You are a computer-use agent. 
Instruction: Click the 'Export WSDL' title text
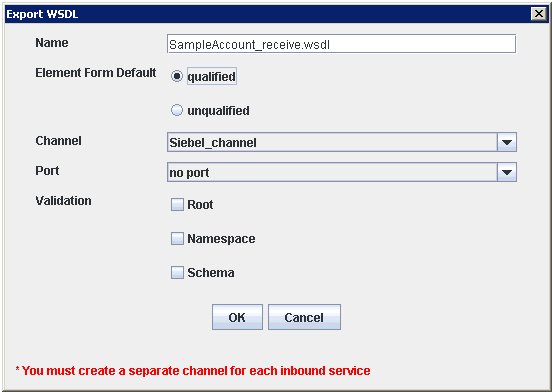point(42,14)
